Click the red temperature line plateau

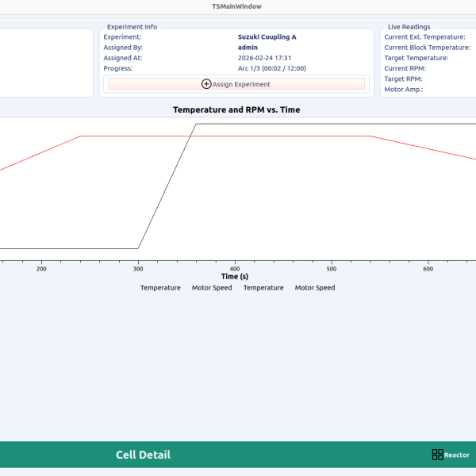coord(238,136)
